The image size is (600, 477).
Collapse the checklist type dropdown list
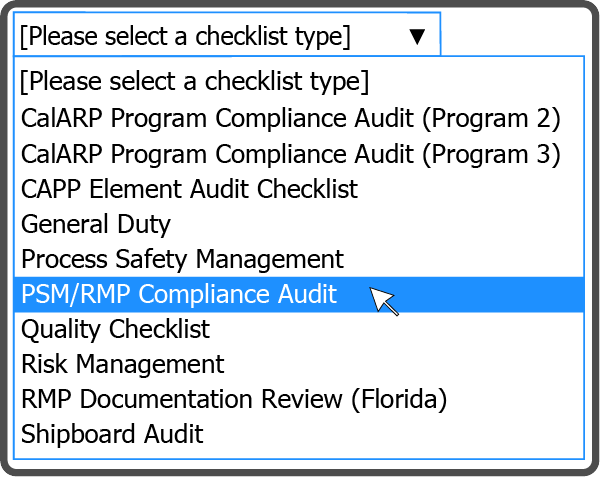pos(417,37)
